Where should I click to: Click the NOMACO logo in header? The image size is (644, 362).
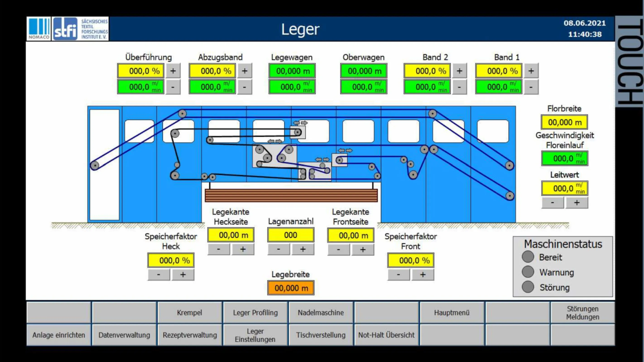(39, 29)
